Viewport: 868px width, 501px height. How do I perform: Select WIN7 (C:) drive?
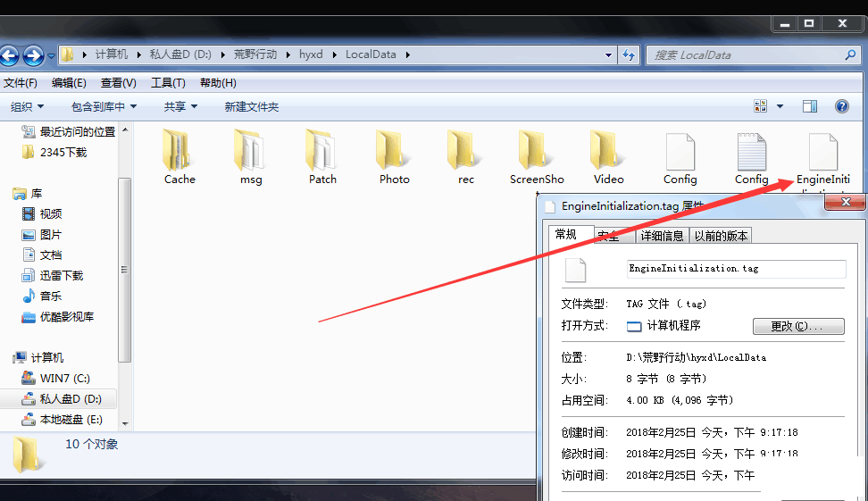pyautogui.click(x=55, y=379)
